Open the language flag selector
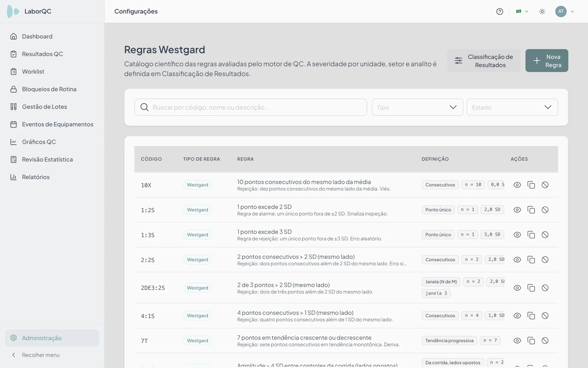The width and height of the screenshot is (588, 368). pos(522,11)
